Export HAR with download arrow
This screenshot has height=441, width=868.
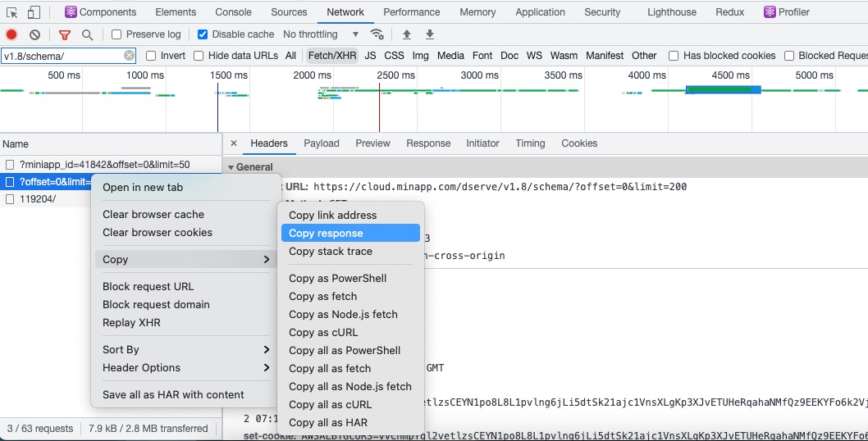coord(430,34)
